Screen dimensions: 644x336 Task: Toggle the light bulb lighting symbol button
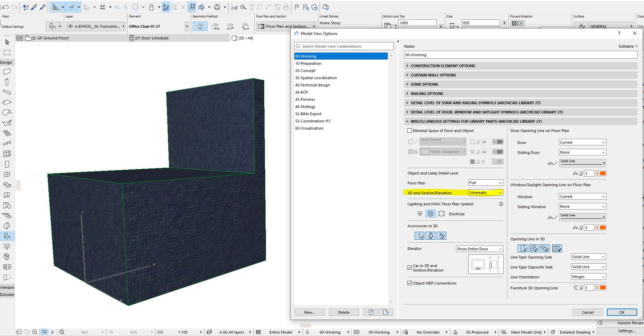(419, 214)
